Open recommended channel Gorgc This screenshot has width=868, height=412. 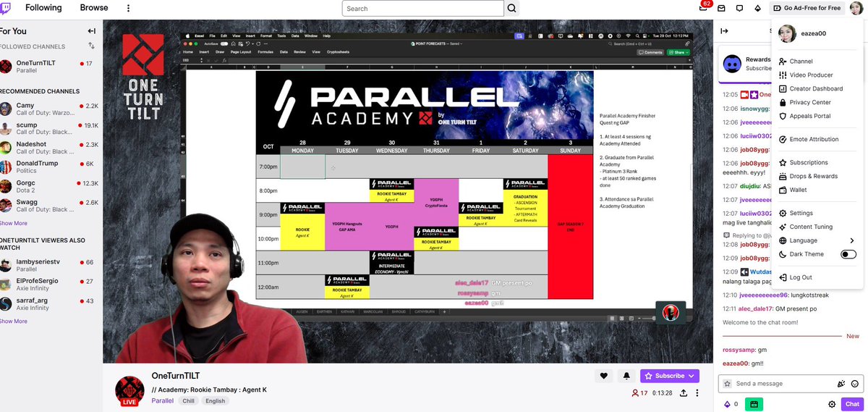[x=48, y=187]
